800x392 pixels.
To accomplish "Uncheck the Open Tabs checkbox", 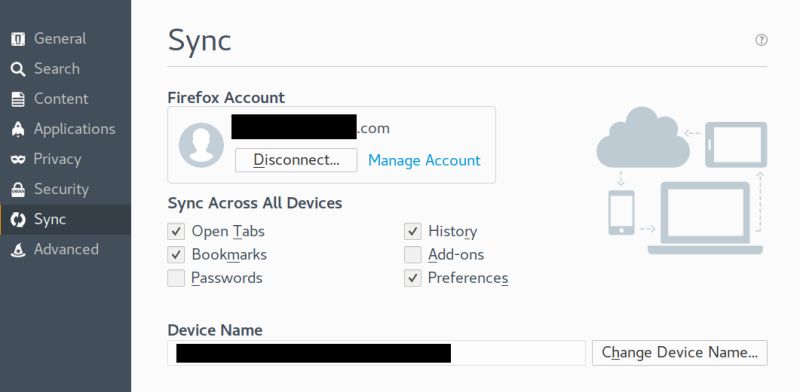I will (x=176, y=231).
